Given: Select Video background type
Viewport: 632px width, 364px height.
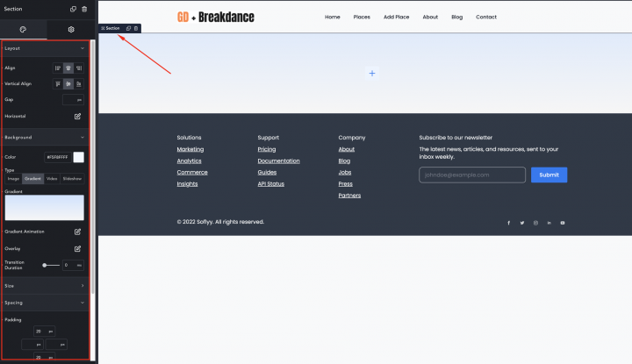Looking at the screenshot, I should [x=53, y=178].
